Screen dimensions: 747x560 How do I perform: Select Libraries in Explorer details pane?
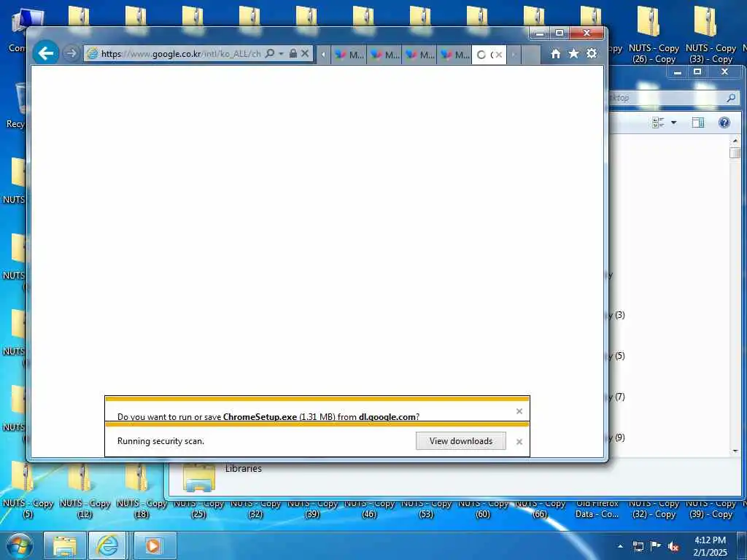coord(244,469)
